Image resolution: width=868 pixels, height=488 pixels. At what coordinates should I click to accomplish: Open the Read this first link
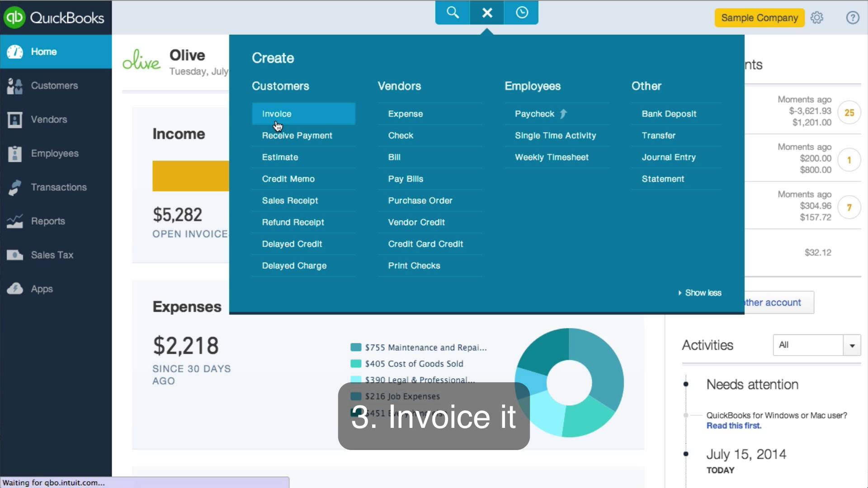(x=734, y=426)
